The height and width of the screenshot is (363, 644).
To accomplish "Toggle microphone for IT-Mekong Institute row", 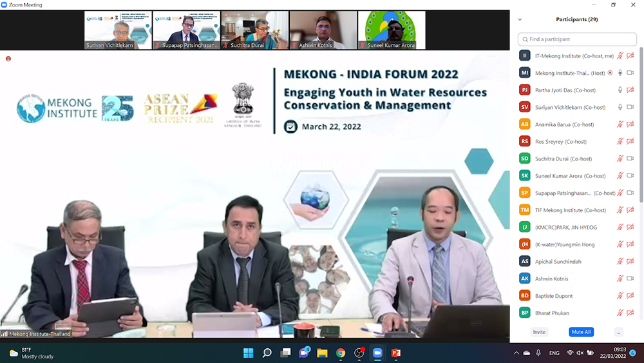I will point(620,55).
